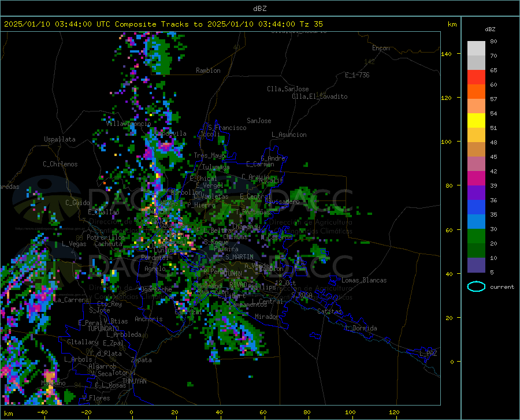Click the 'S_ROSA' place label

(302, 295)
